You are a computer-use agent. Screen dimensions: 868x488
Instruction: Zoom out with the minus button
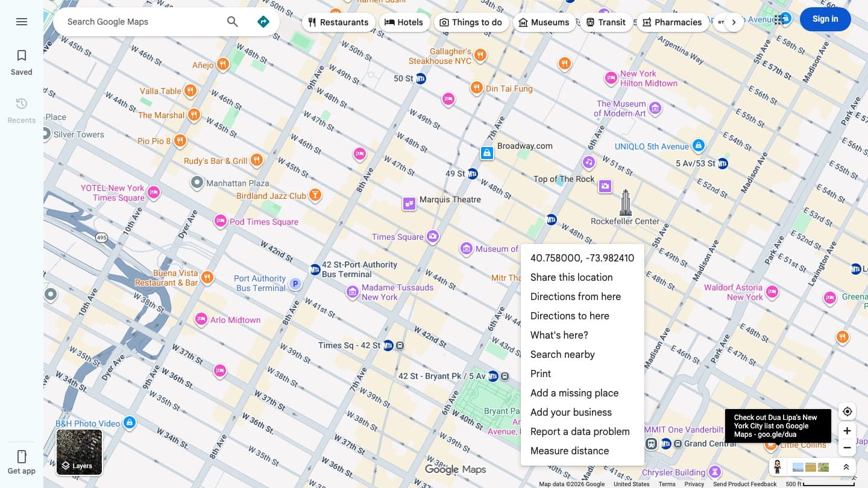(848, 448)
